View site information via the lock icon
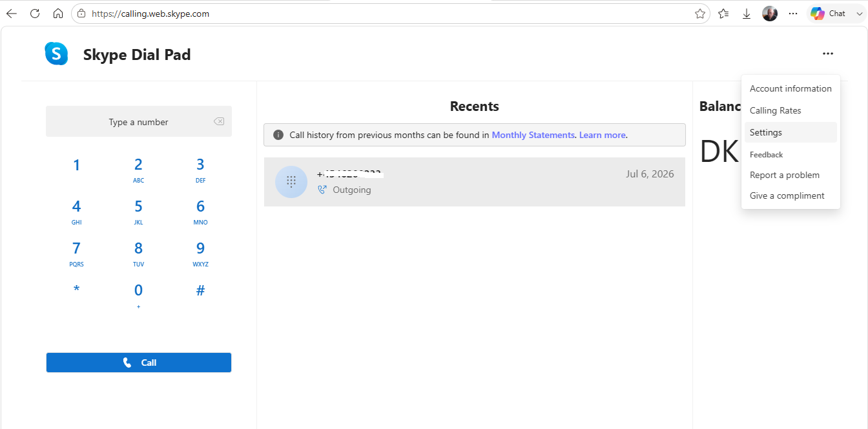868x429 pixels. [81, 14]
